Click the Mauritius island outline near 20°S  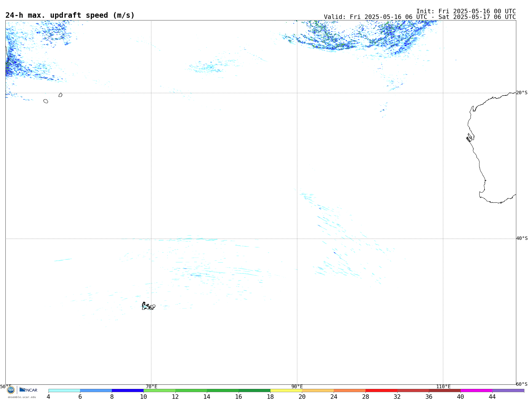pyautogui.click(x=60, y=95)
